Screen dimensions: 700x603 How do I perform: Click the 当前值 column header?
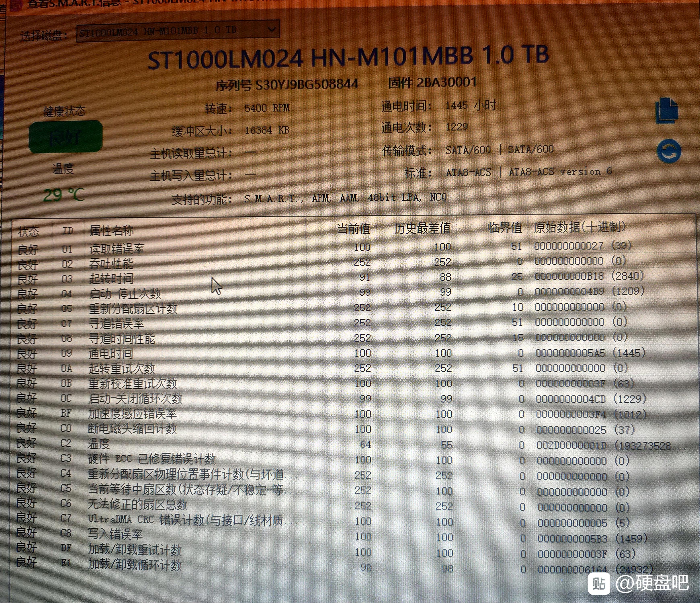click(x=354, y=229)
